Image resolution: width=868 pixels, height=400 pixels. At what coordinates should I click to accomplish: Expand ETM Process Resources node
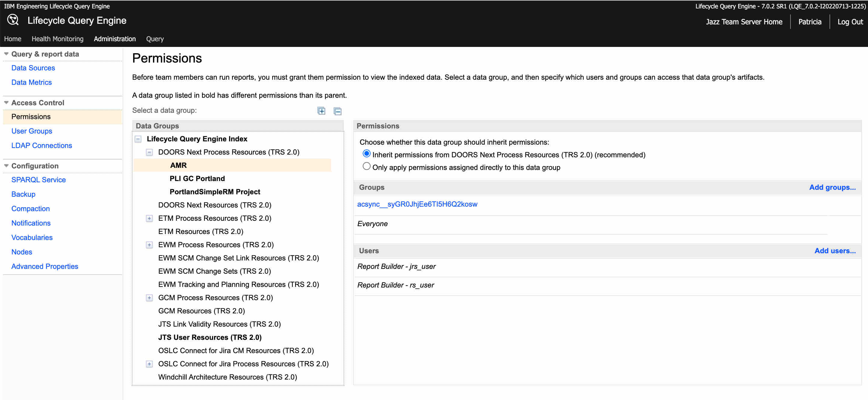149,219
